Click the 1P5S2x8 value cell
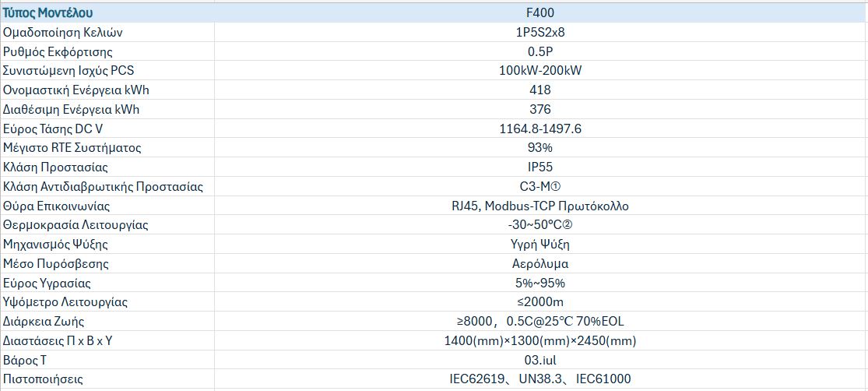 click(539, 33)
